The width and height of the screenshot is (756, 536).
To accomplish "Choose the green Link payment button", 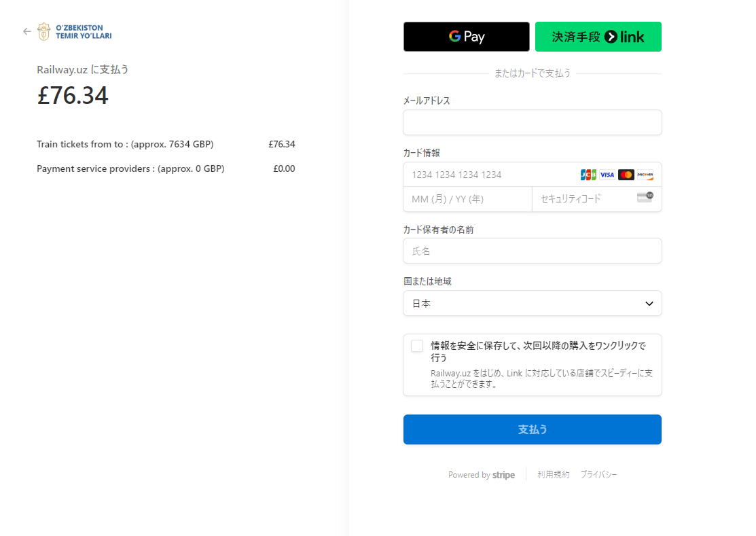I will [x=598, y=37].
